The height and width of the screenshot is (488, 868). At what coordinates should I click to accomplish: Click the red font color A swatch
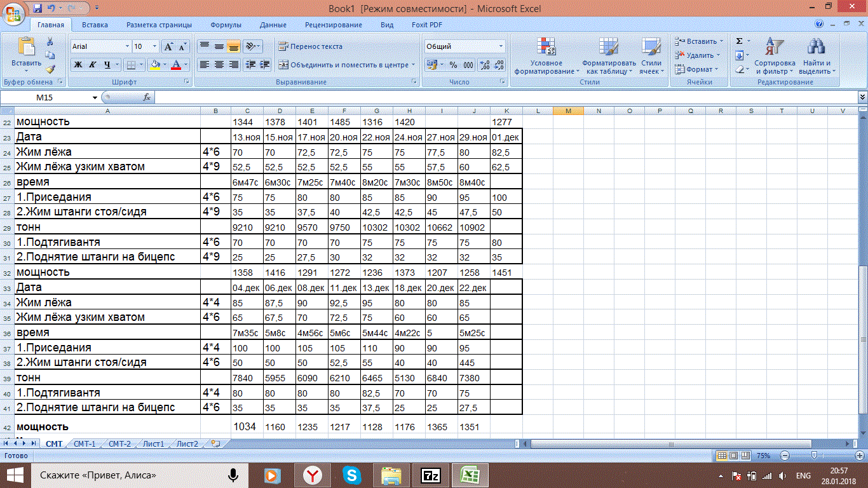[x=176, y=65]
